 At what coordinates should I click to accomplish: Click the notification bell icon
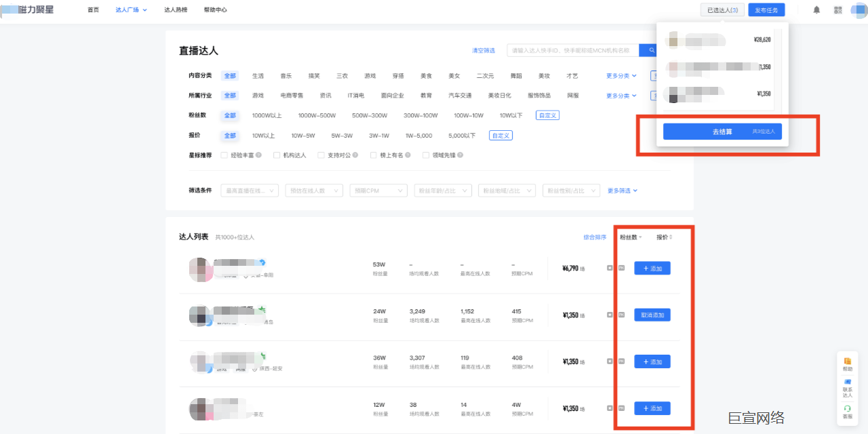point(816,10)
